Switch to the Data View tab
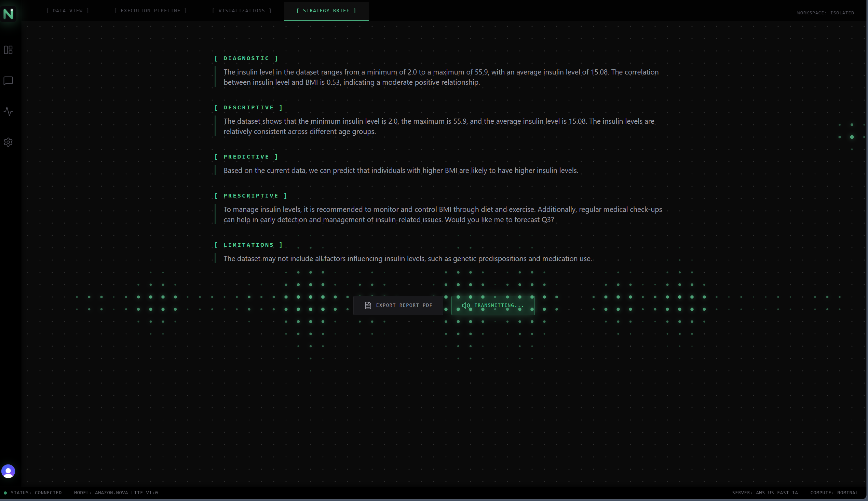868x501 pixels. click(68, 11)
